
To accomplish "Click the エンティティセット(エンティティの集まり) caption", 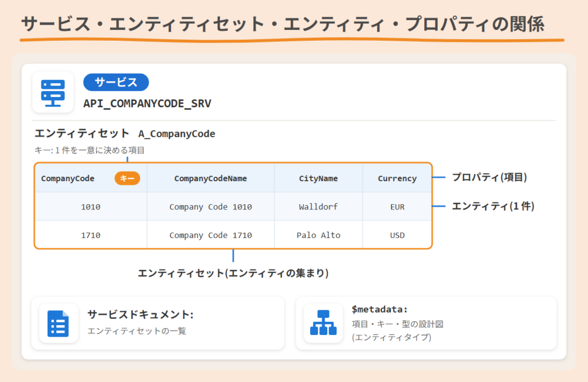I will pyautogui.click(x=233, y=273).
